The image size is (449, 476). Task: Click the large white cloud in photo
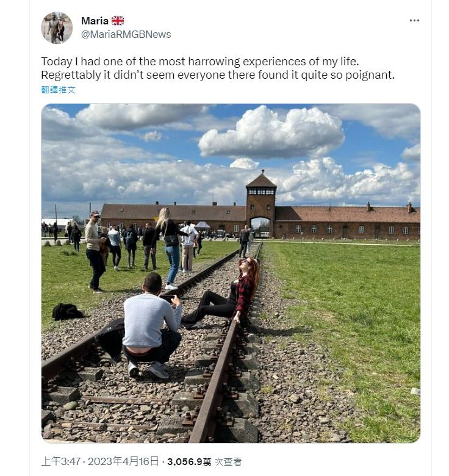tap(271, 132)
